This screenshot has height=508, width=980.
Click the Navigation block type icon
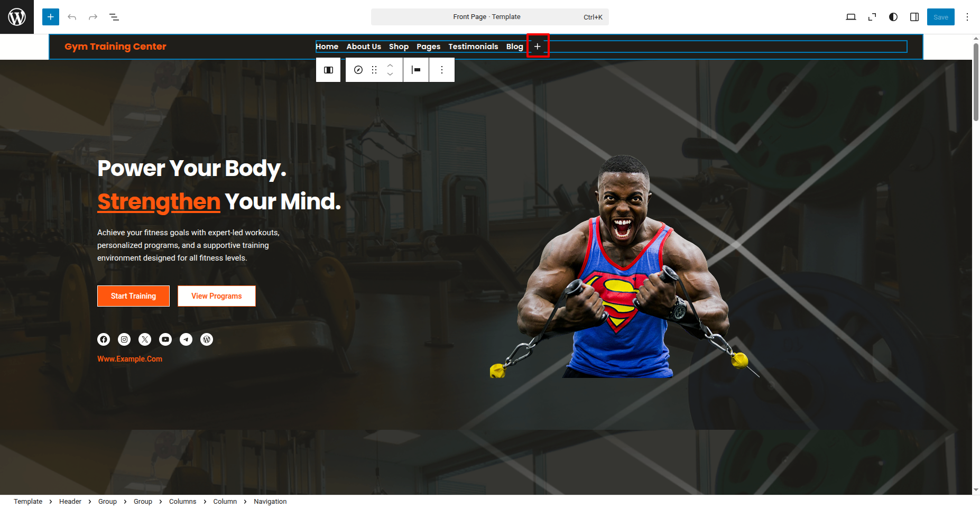[358, 70]
